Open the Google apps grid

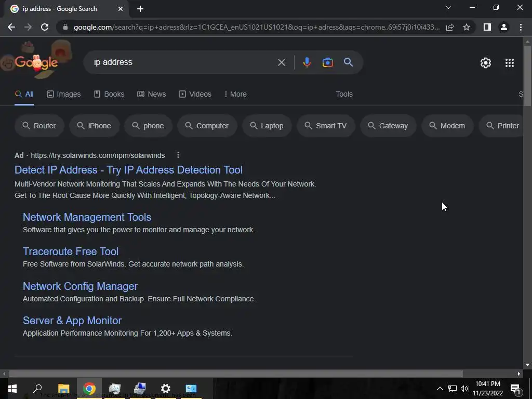[509, 63]
